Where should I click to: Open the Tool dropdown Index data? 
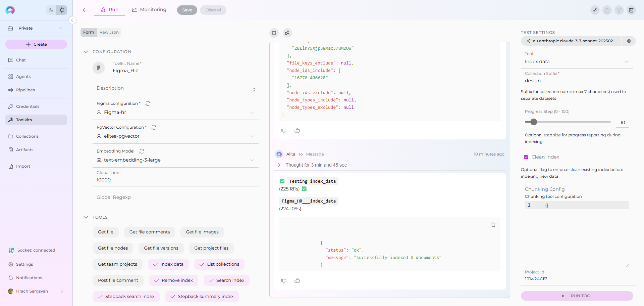click(577, 62)
